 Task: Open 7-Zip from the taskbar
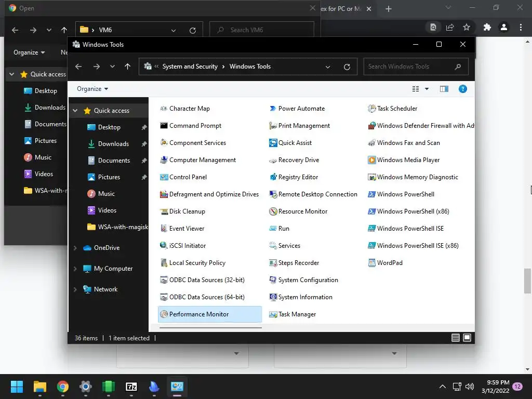coord(131,387)
